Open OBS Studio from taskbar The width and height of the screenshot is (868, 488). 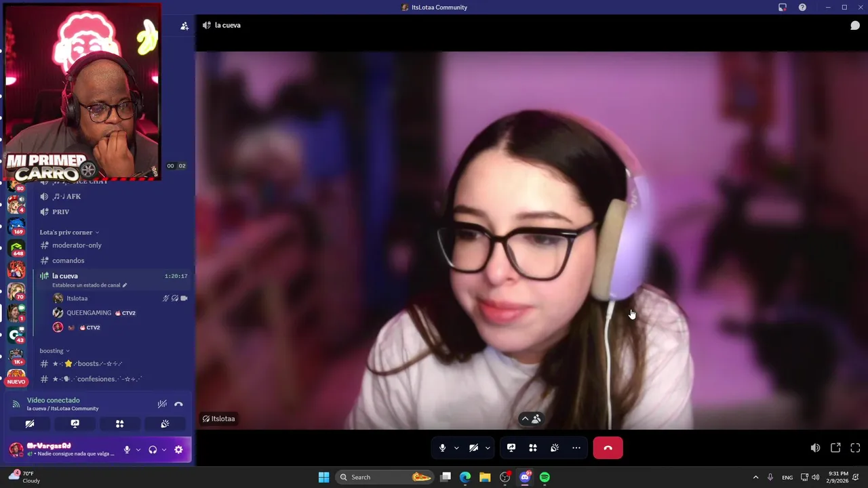[x=505, y=477]
